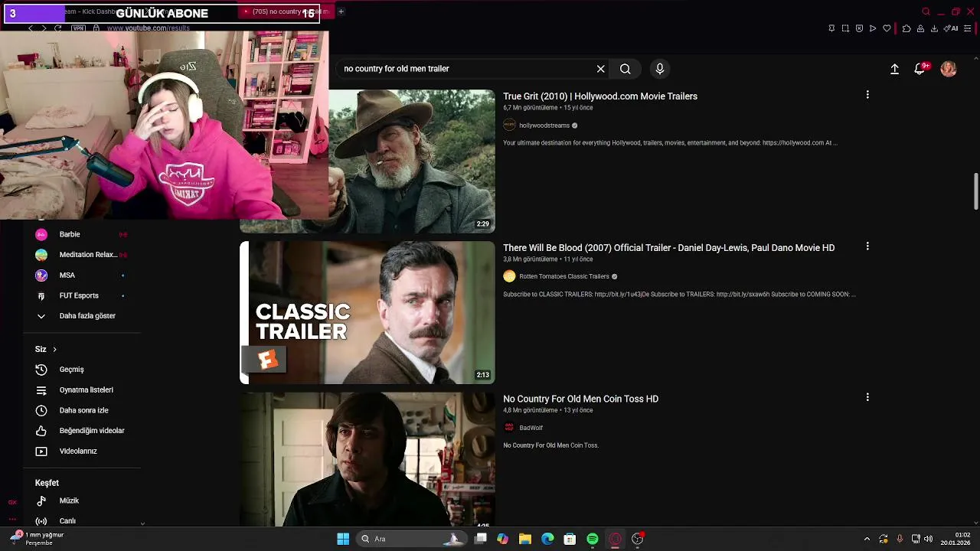Open Meditation Relax subscription channel
The image size is (980, 551).
(82, 255)
